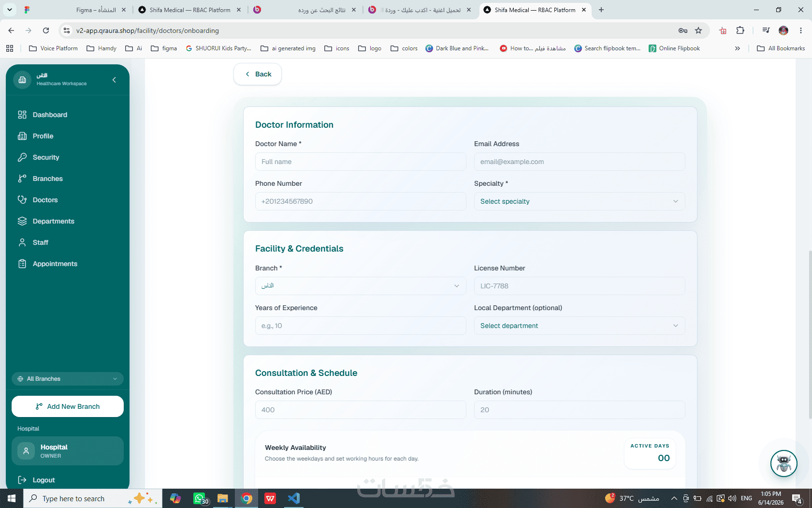Open the robot chat assistant icon

783,463
